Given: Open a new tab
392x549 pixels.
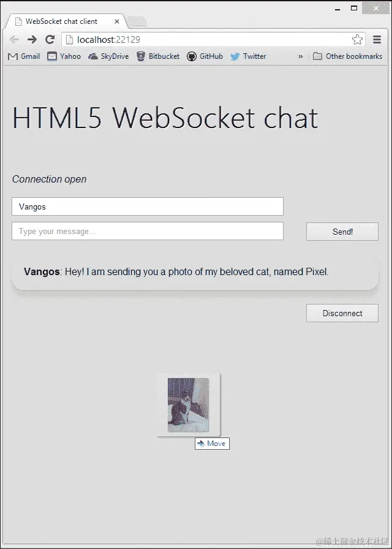Looking at the screenshot, I should tap(137, 22).
